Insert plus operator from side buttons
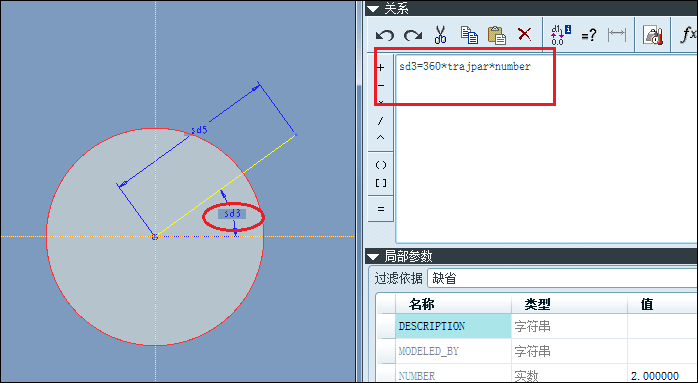Screen dimensions: 698x383 381,68
